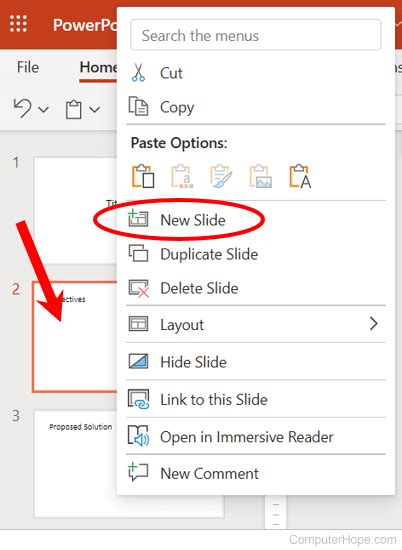Image resolution: width=402 pixels, height=550 pixels.
Task: Open the app launcher waffle icon
Action: tap(18, 24)
